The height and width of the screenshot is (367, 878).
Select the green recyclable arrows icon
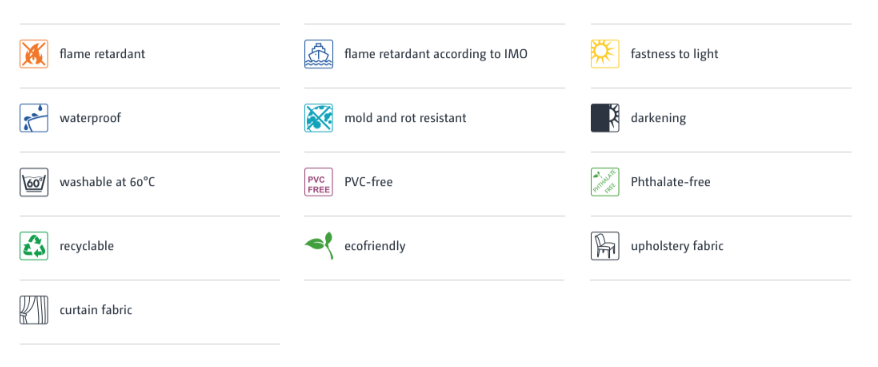[x=34, y=246]
